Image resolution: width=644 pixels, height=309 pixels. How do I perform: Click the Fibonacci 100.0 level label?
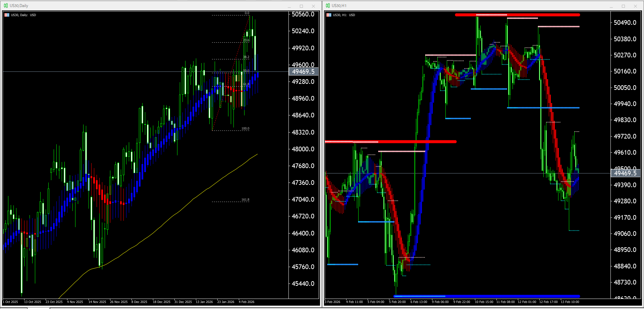pyautogui.click(x=245, y=128)
